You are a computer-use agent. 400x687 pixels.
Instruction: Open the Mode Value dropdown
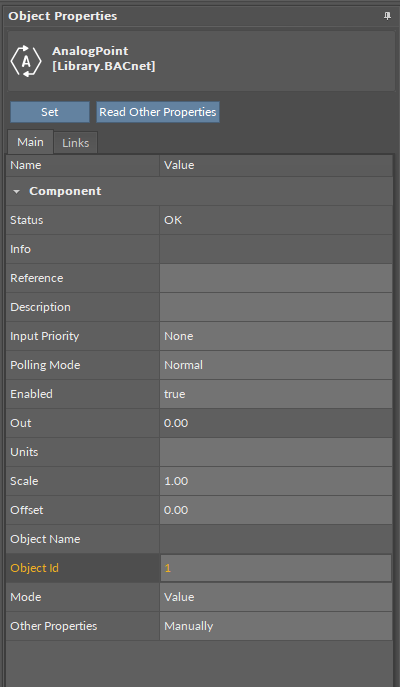(276, 597)
